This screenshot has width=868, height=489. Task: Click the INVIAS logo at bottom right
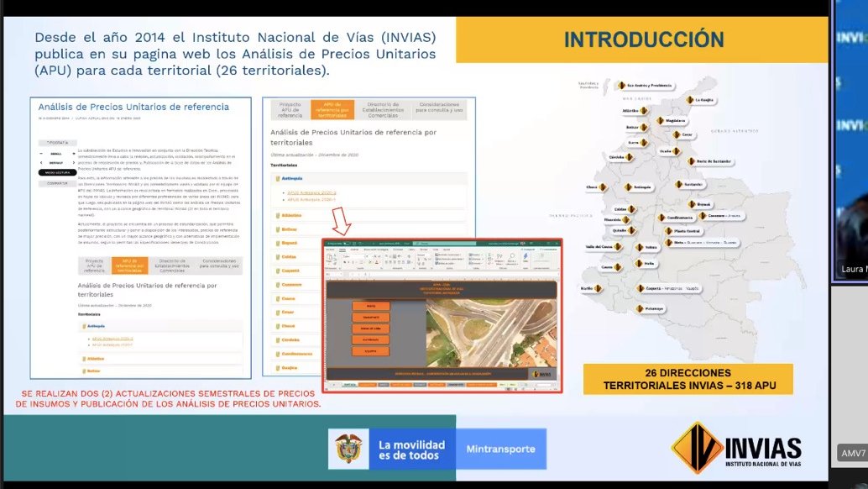[736, 448]
